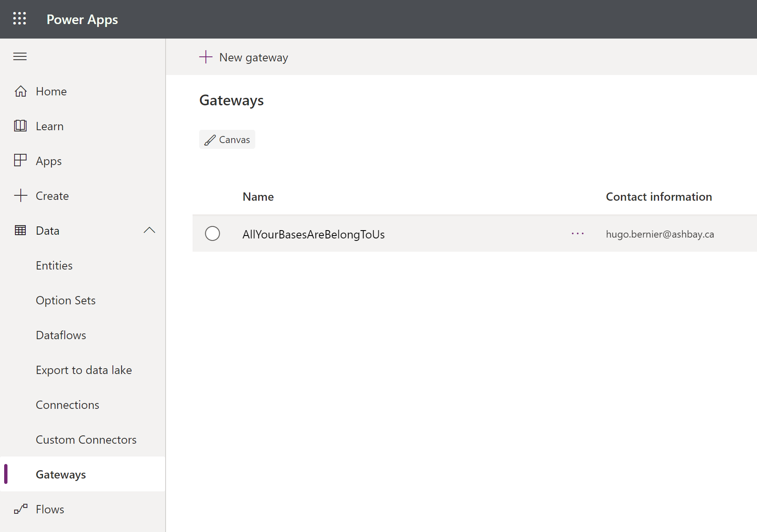This screenshot has width=757, height=532.
Task: Click the Flows connector icon
Action: pyautogui.click(x=20, y=509)
